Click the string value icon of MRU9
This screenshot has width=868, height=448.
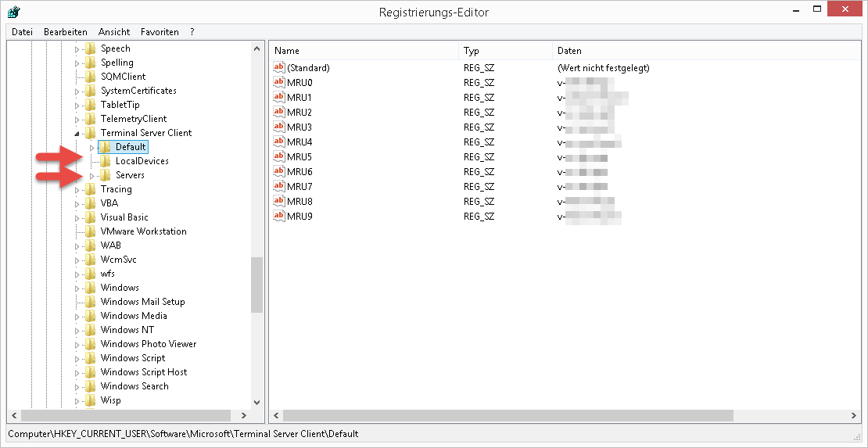pos(279,216)
